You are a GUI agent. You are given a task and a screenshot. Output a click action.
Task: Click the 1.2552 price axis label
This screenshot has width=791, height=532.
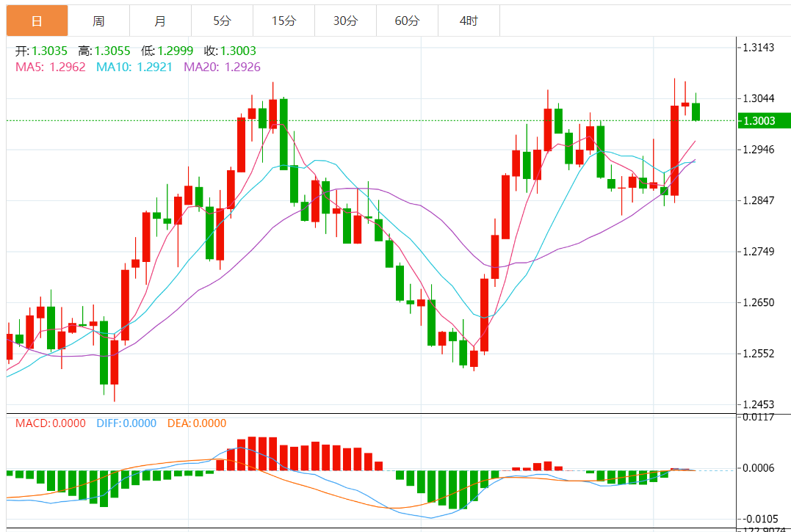[x=759, y=354]
